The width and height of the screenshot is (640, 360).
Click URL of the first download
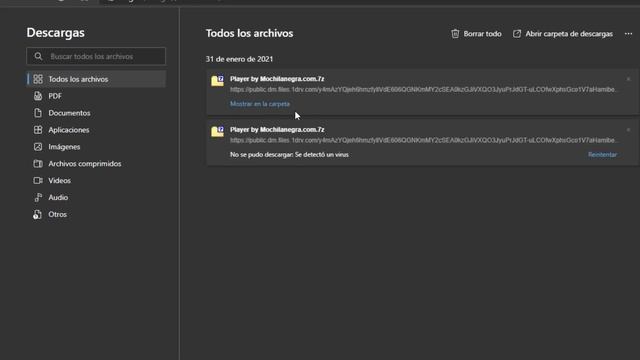tap(423, 89)
